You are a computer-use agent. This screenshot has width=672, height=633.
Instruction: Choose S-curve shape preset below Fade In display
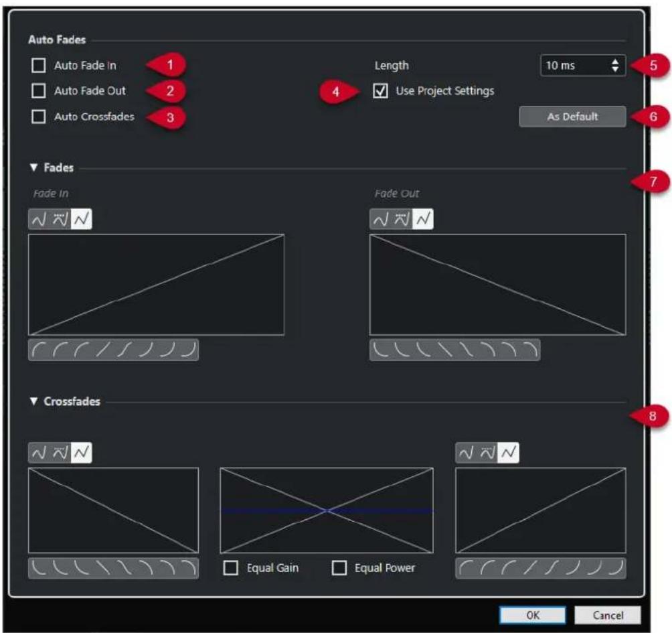[124, 350]
